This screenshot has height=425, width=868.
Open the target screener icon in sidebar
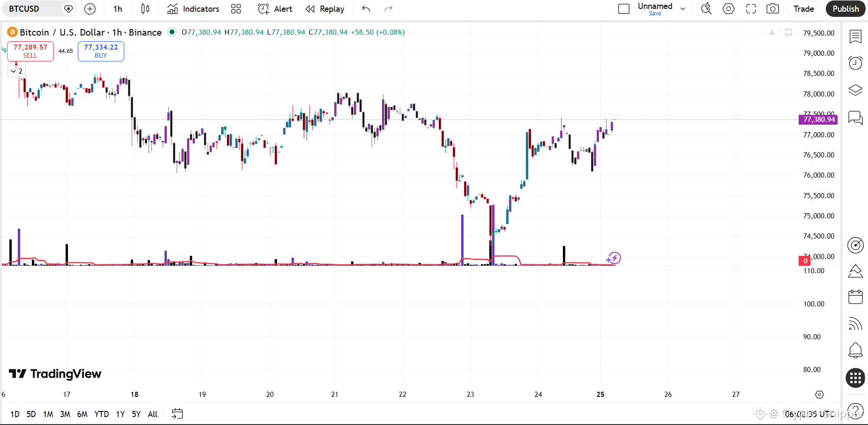855,245
